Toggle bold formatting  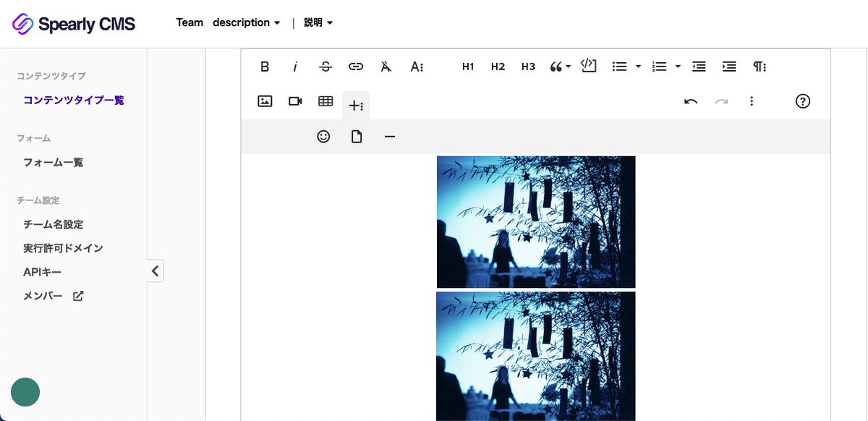(x=265, y=66)
